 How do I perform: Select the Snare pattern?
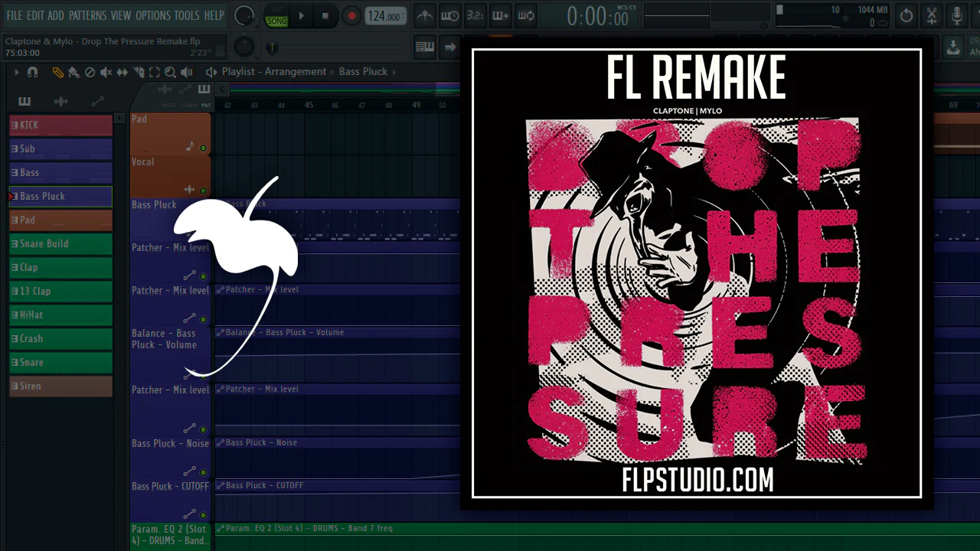click(x=60, y=362)
